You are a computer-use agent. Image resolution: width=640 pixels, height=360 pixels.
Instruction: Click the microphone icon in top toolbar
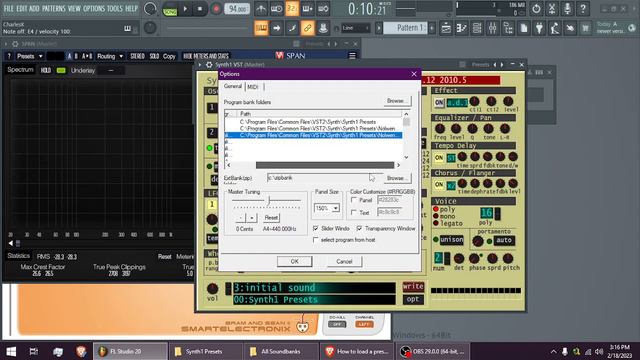(x=567, y=9)
